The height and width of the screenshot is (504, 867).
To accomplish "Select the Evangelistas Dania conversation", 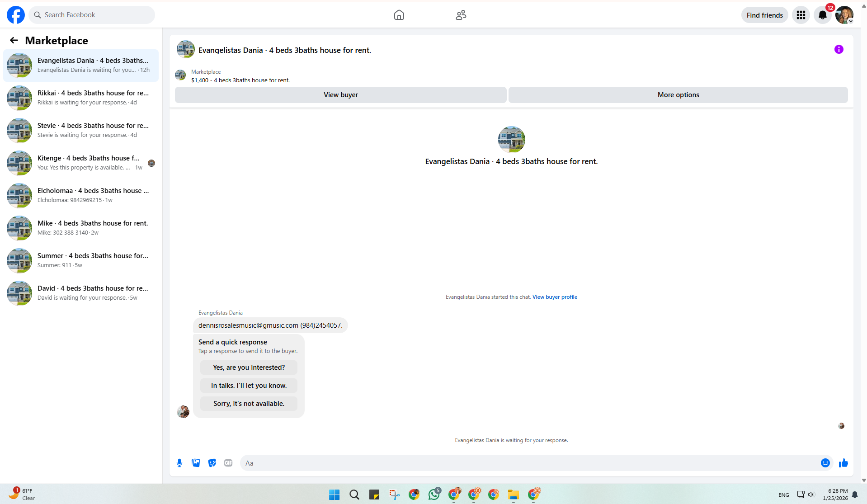I will 81,66.
